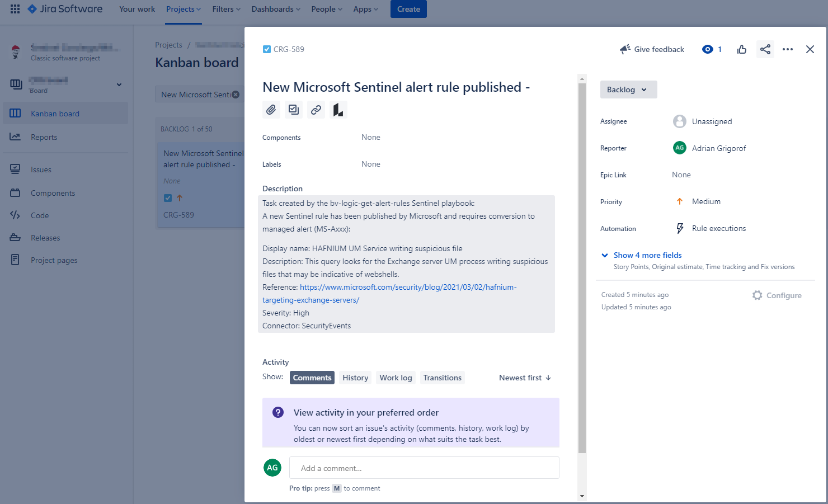
Task: Click the task type checkbox icon near CRG-589 header
Action: (267, 49)
